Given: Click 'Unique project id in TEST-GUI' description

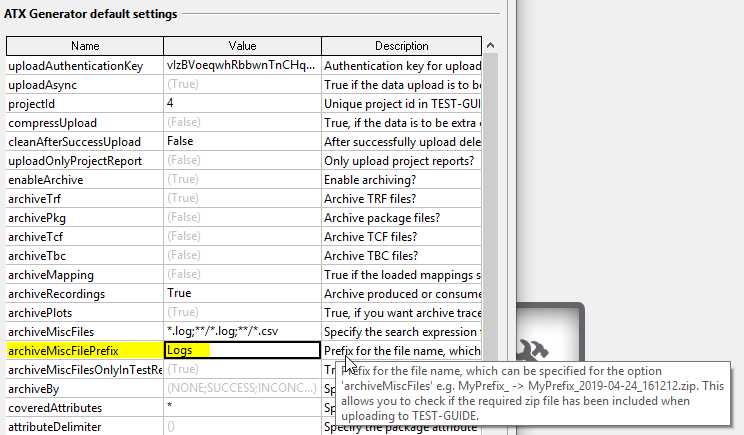Looking at the screenshot, I should coord(401,103).
